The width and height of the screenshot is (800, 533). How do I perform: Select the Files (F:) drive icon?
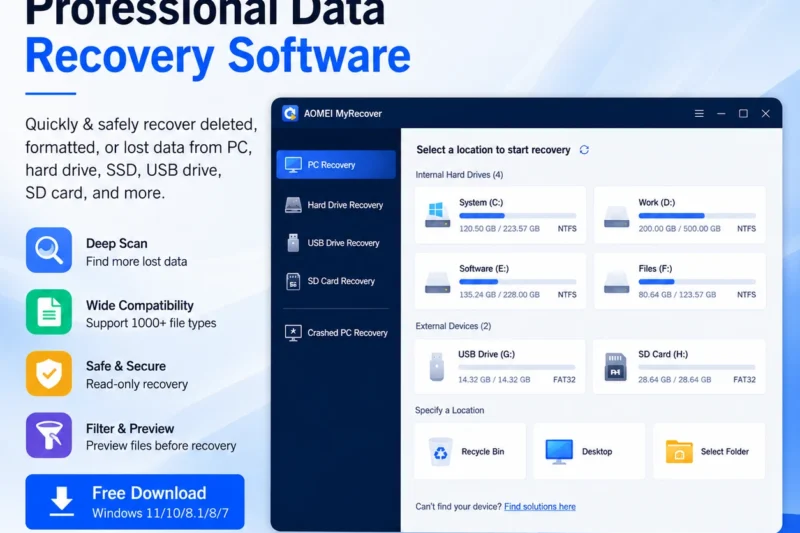tap(616, 282)
